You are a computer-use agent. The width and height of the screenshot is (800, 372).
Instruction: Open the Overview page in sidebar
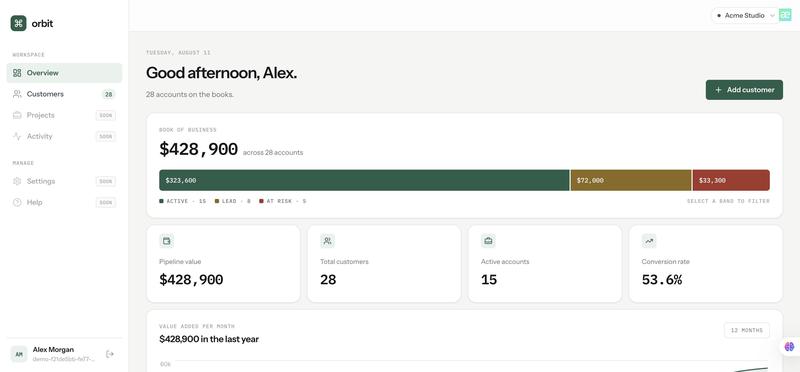click(64, 73)
